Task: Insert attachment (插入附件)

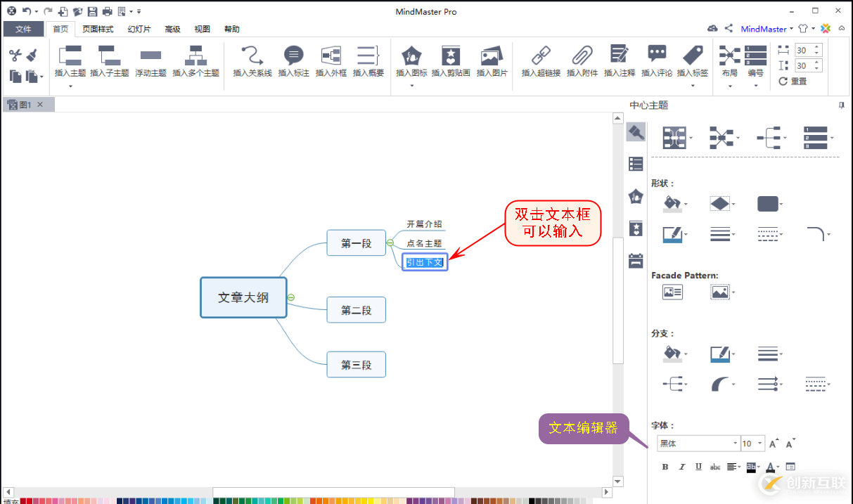Action: click(x=582, y=55)
